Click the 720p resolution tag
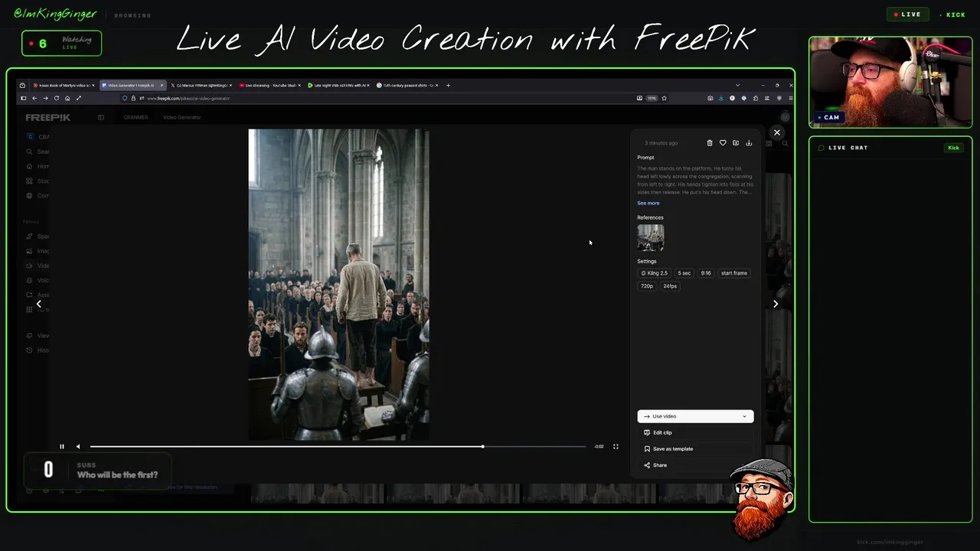This screenshot has height=551, width=980. (x=647, y=286)
